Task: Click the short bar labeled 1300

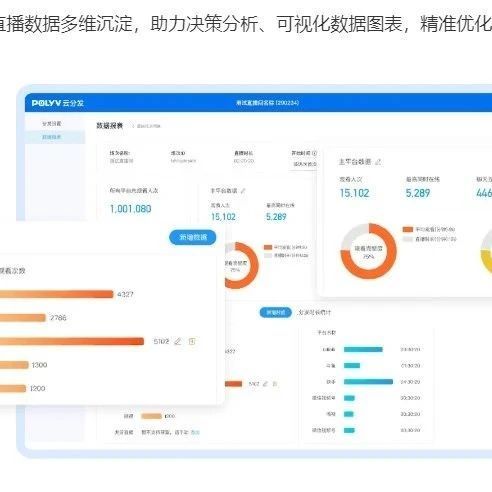Action: [14, 365]
